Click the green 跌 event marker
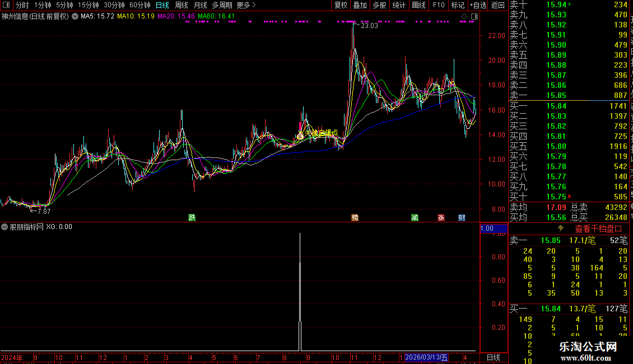This screenshot has width=633, height=364. coord(192,217)
